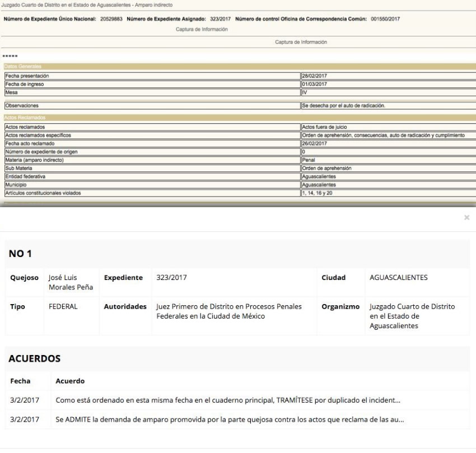Click the Acuerdo column header

70,381
